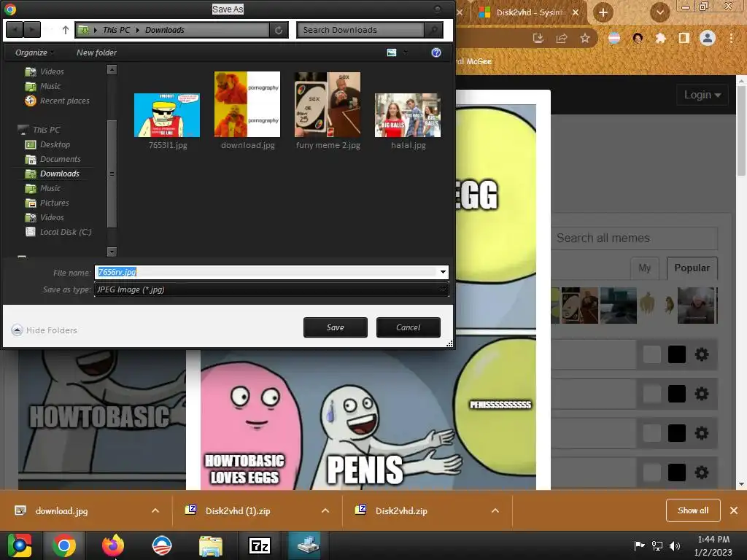Open Chrome download page icon in toolbar
This screenshot has height=560, width=747.
coord(538,38)
